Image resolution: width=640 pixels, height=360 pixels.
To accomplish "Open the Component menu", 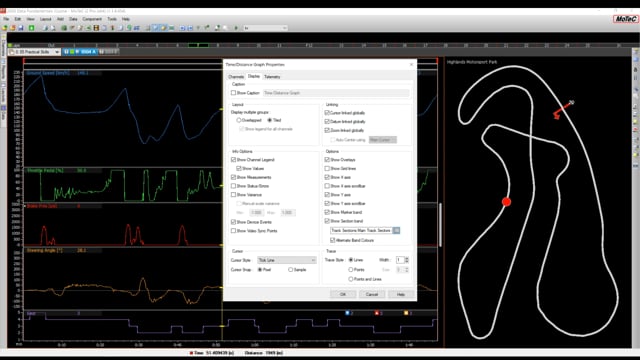I will click(92, 19).
